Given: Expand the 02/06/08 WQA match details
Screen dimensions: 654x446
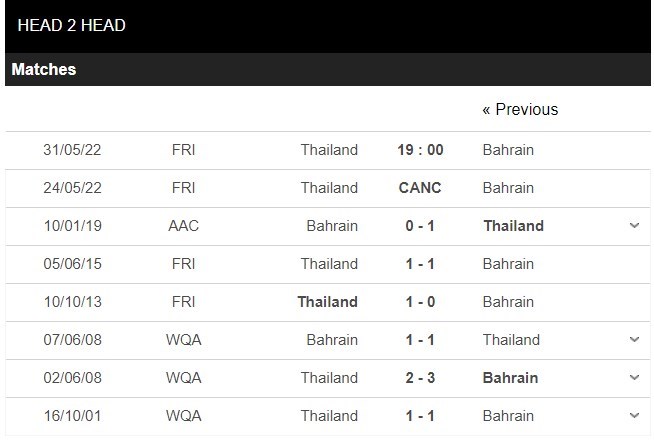Looking at the screenshot, I should coord(634,378).
